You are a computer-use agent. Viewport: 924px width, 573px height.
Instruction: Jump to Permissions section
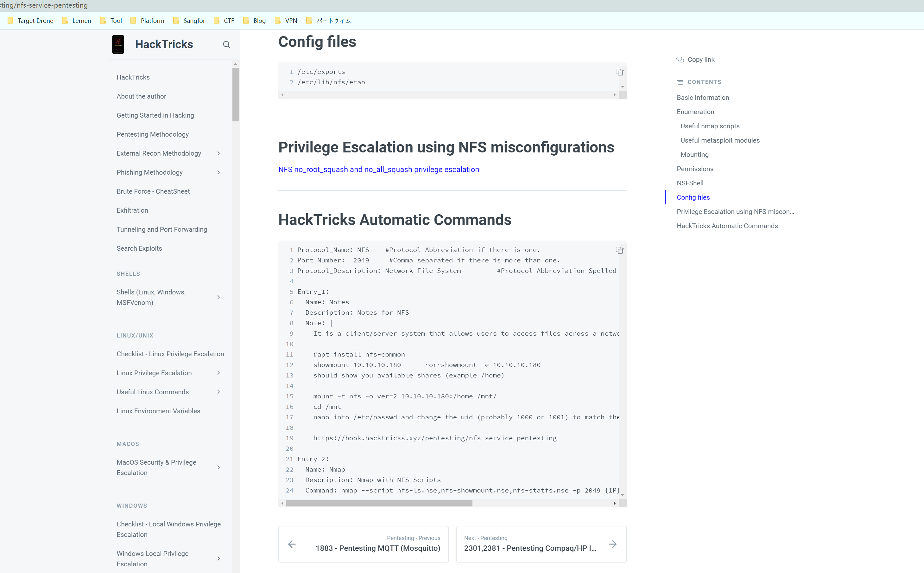tap(695, 169)
